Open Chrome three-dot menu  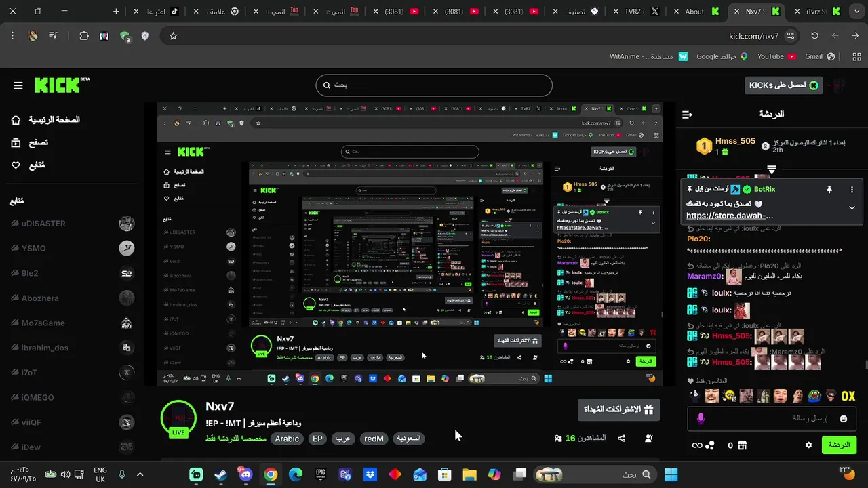coord(12,36)
